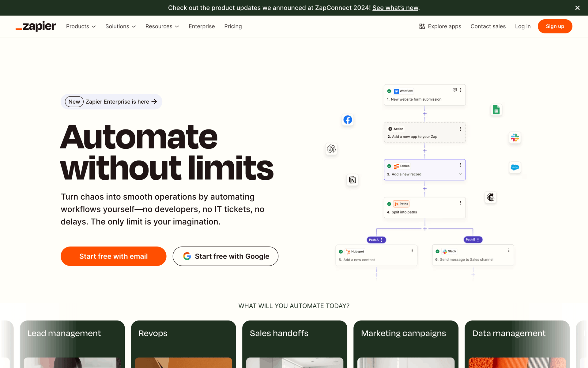
Task: Click the Facebook app icon
Action: tap(348, 120)
